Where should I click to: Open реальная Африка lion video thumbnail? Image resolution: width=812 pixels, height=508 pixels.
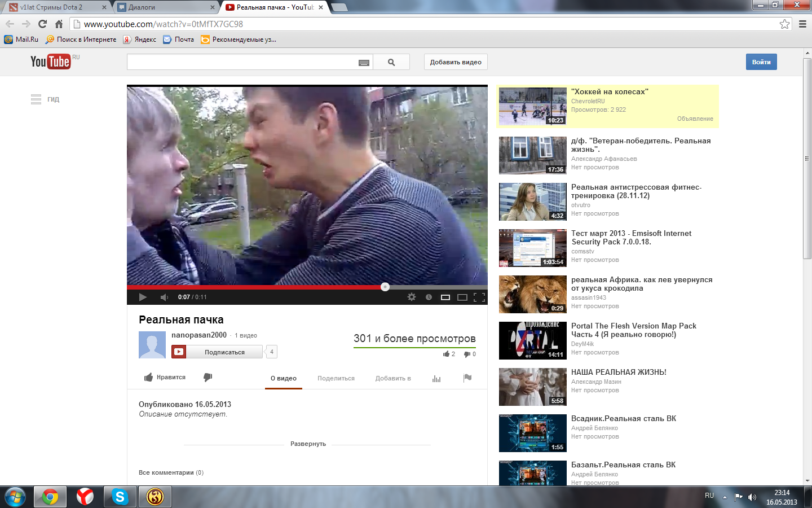tap(533, 294)
